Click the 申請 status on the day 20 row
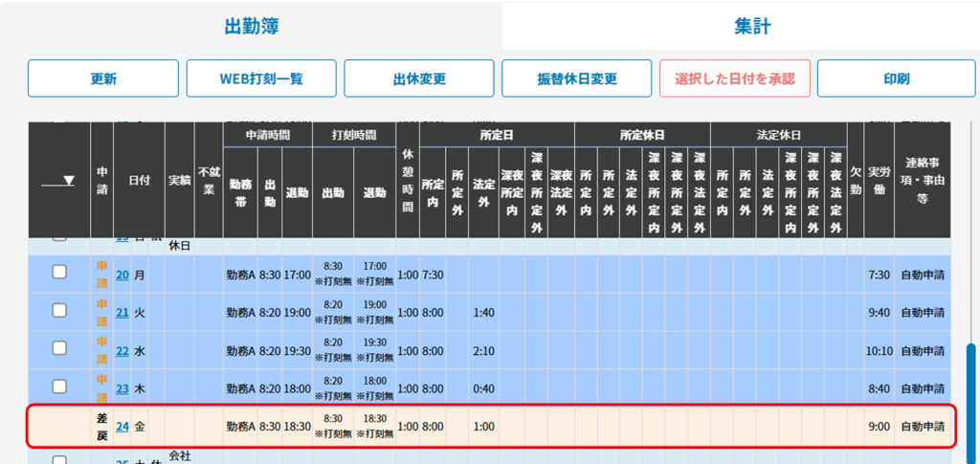 click(102, 275)
